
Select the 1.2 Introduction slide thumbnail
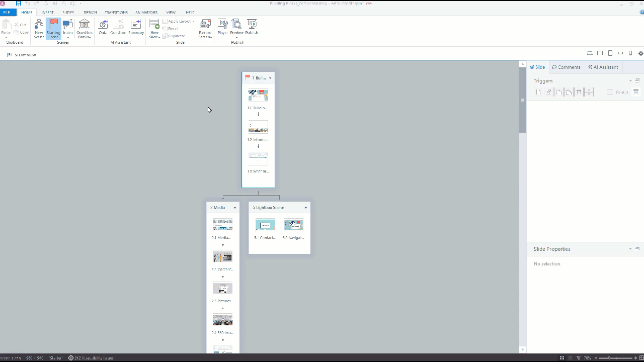coord(258,127)
